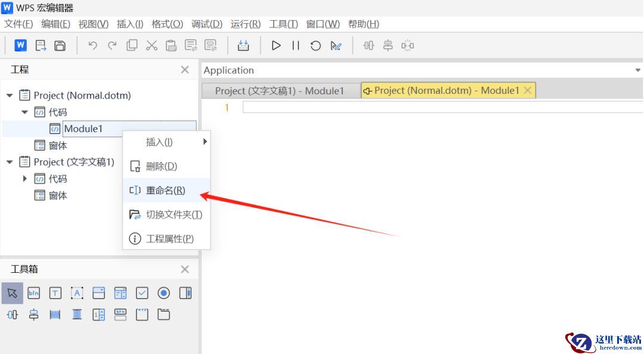
Task: Close the Project (Normal.dotm) - Module1 tab
Action: [x=528, y=91]
